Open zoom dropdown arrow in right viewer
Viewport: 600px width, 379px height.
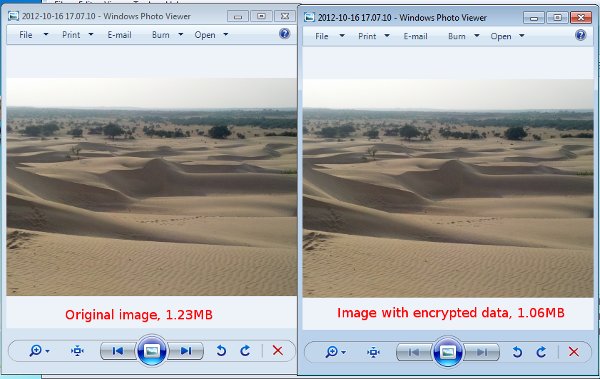click(344, 353)
